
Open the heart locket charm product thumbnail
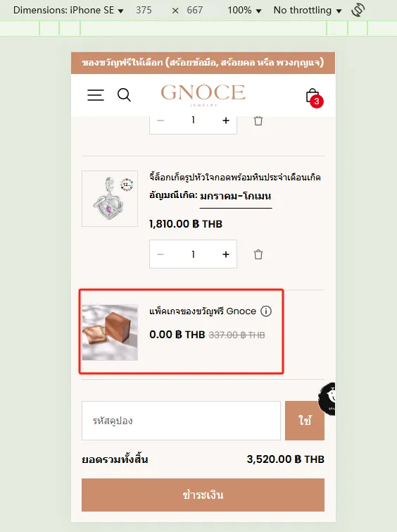[x=110, y=199]
